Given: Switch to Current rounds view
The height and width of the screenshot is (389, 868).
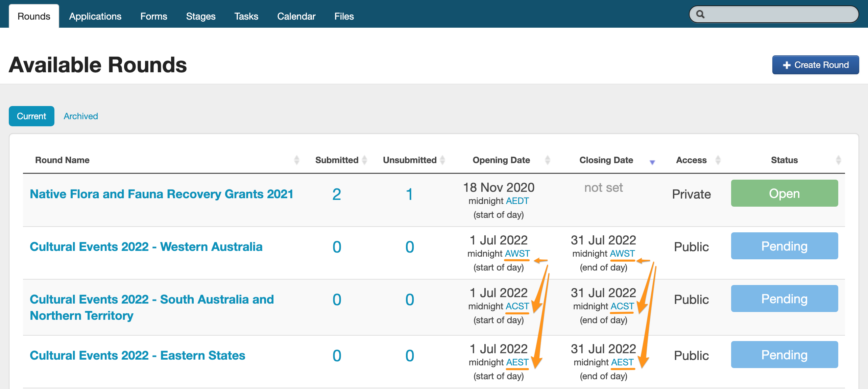Looking at the screenshot, I should pyautogui.click(x=31, y=116).
